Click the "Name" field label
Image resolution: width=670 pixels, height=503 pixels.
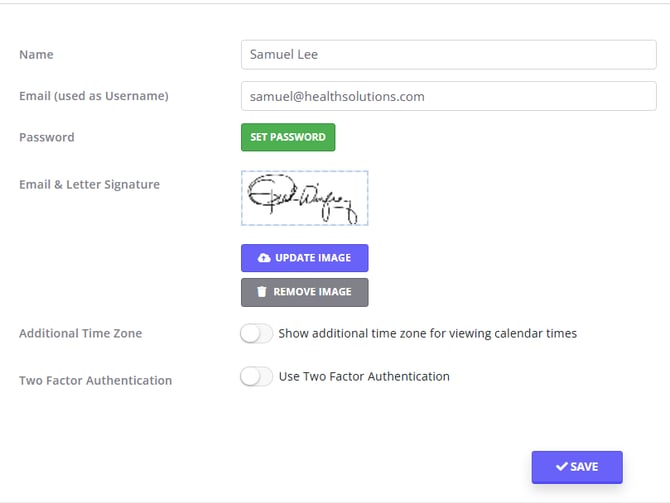pos(36,54)
